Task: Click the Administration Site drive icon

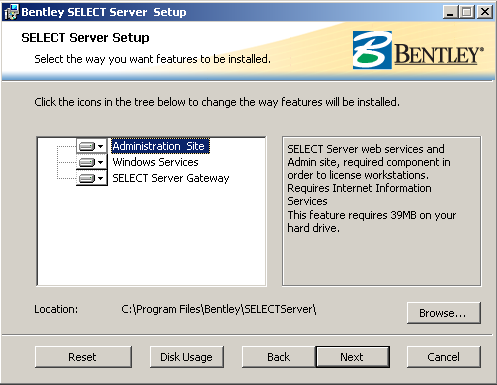Action: [x=87, y=146]
